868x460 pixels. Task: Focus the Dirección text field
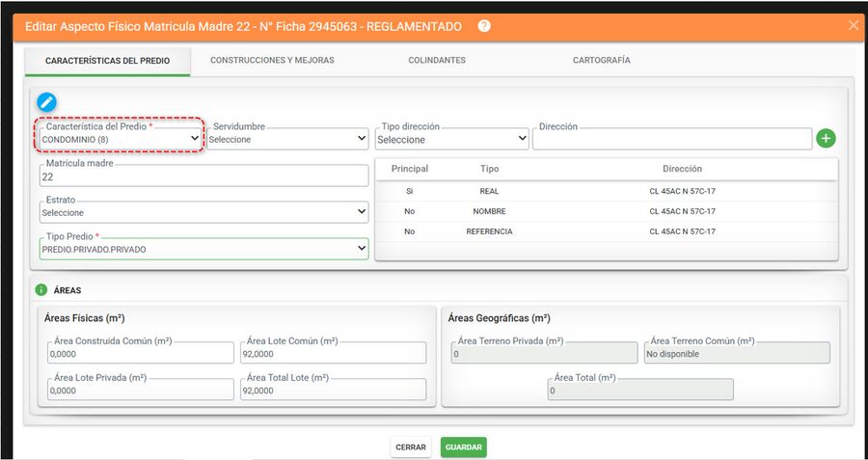tap(672, 139)
